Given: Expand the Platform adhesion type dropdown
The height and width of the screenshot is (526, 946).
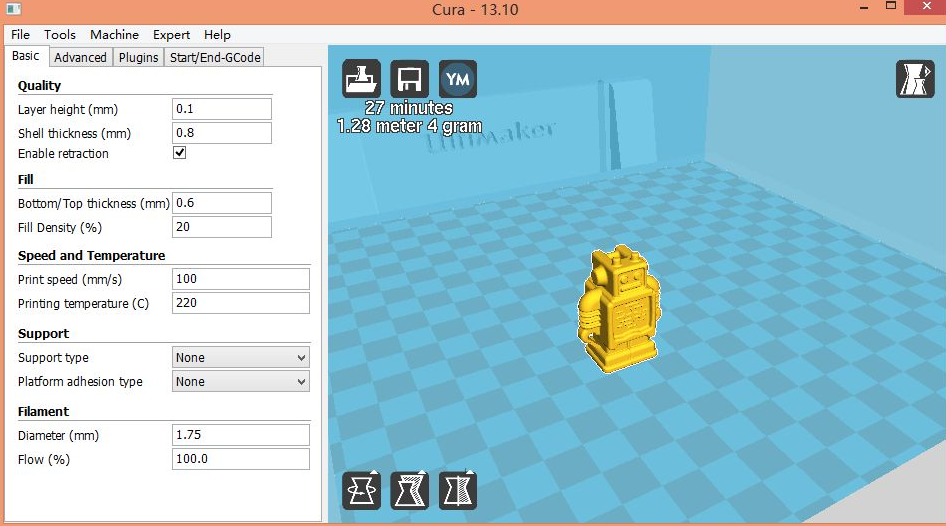Looking at the screenshot, I should 241,381.
